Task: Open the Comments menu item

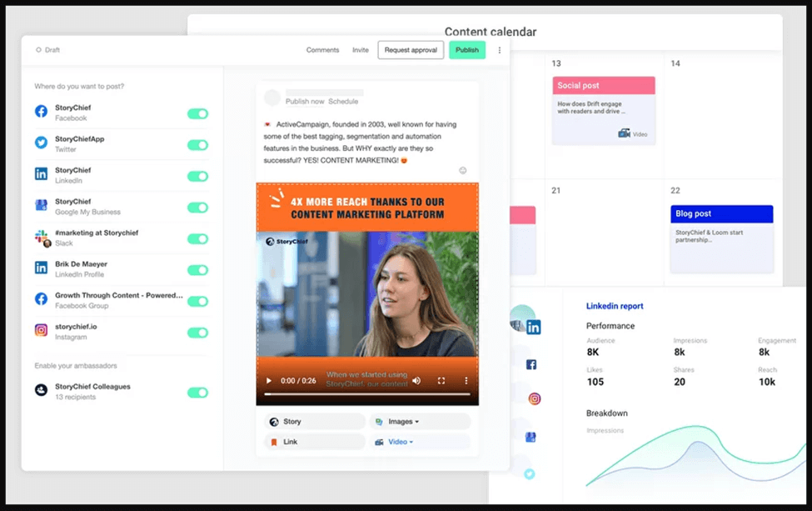Action: [323, 50]
